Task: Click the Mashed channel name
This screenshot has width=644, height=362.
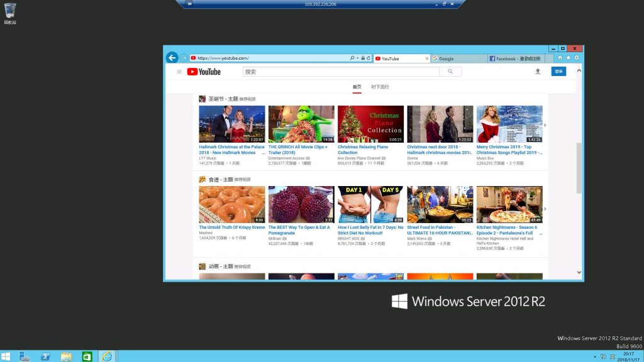Action: [206, 233]
